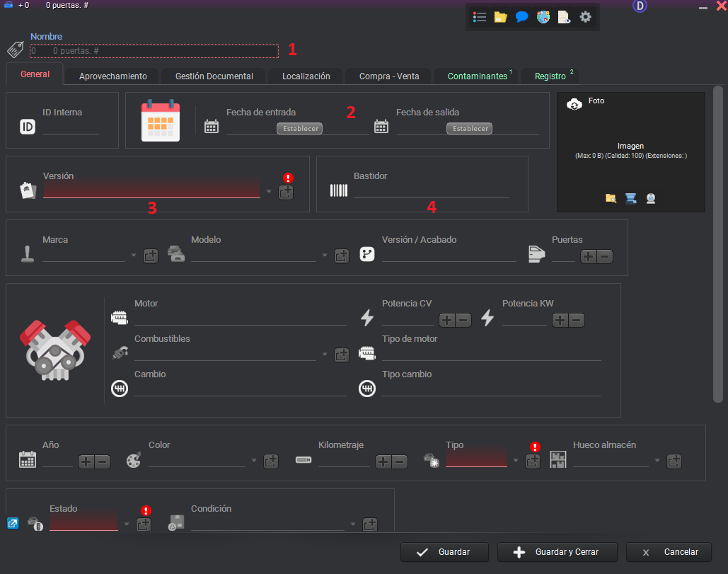
Task: Open the list view icon in top toolbar
Action: pyautogui.click(x=480, y=17)
